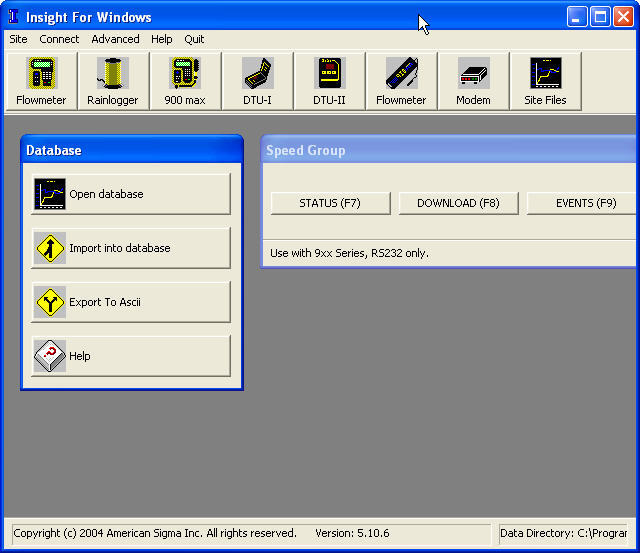This screenshot has width=640, height=553.
Task: Open the Help menu in menu bar
Action: pos(162,39)
